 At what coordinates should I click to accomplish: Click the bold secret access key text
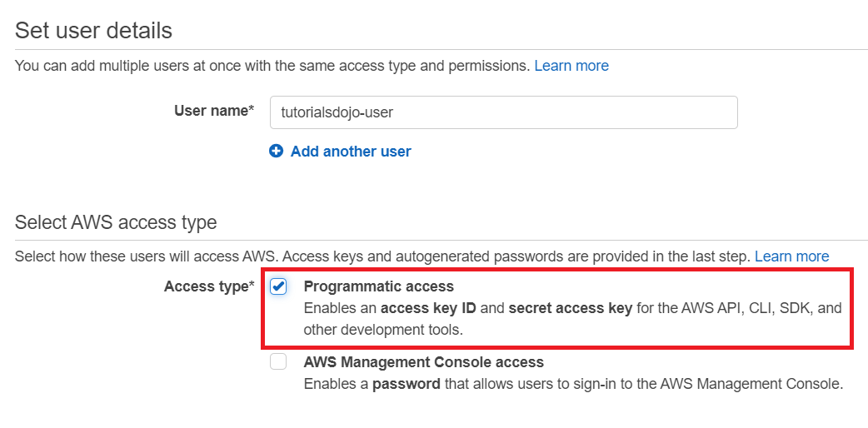click(x=570, y=308)
